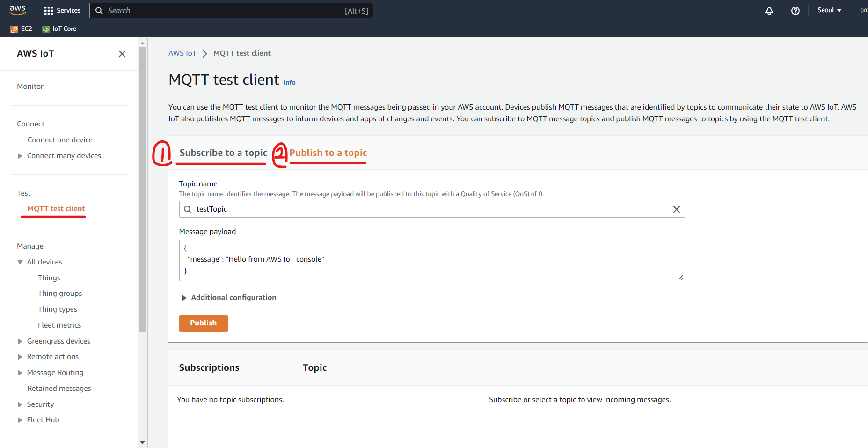The width and height of the screenshot is (868, 448).
Task: Expand the Security section
Action: point(20,404)
